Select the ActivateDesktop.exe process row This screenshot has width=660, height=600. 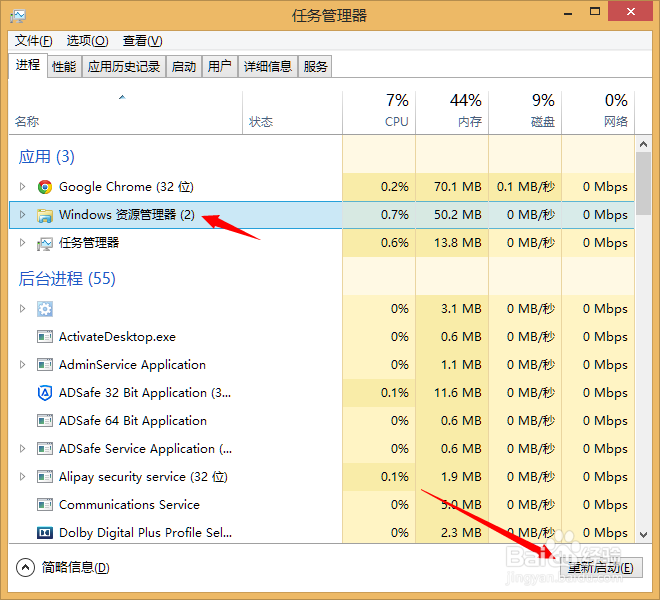[x=322, y=337]
